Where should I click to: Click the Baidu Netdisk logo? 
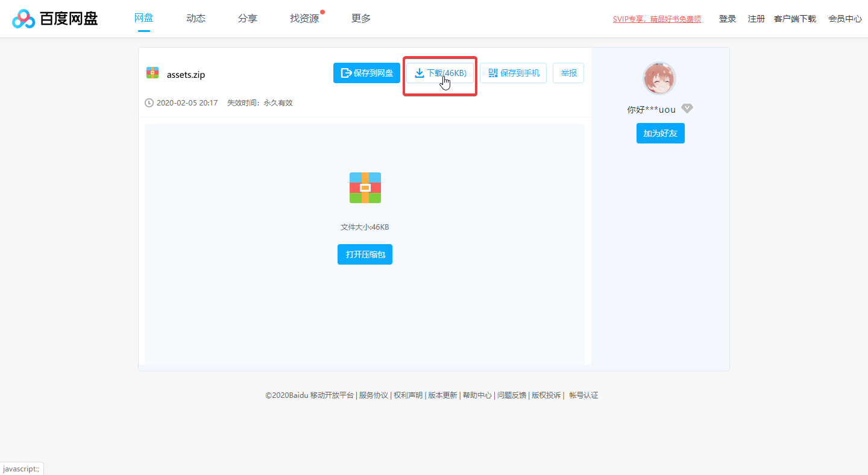coord(55,19)
